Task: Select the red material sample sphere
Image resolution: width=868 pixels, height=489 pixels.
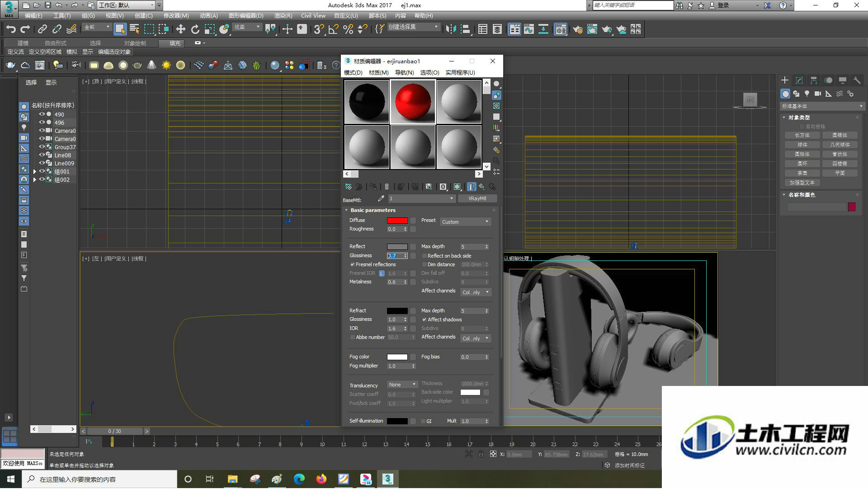Action: (413, 102)
